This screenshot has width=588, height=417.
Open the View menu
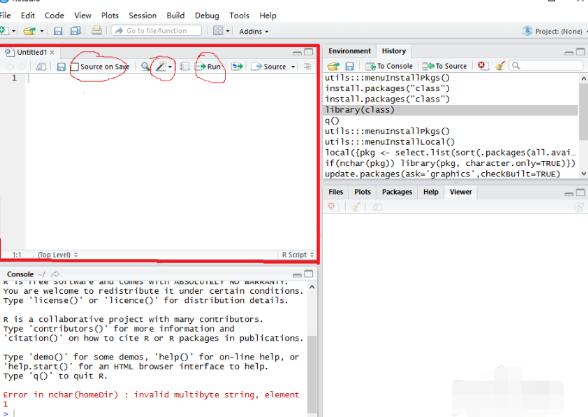pos(82,15)
